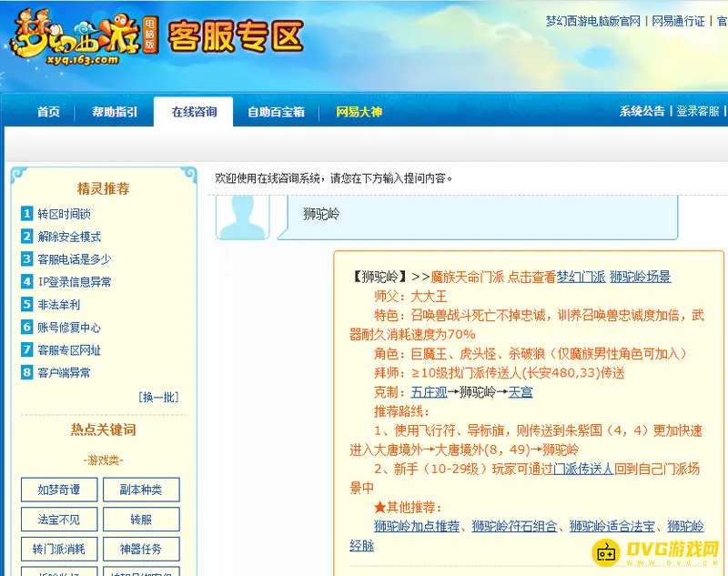Image resolution: width=728 pixels, height=576 pixels.
Task: Open the 五庄观 link
Action: click(429, 392)
